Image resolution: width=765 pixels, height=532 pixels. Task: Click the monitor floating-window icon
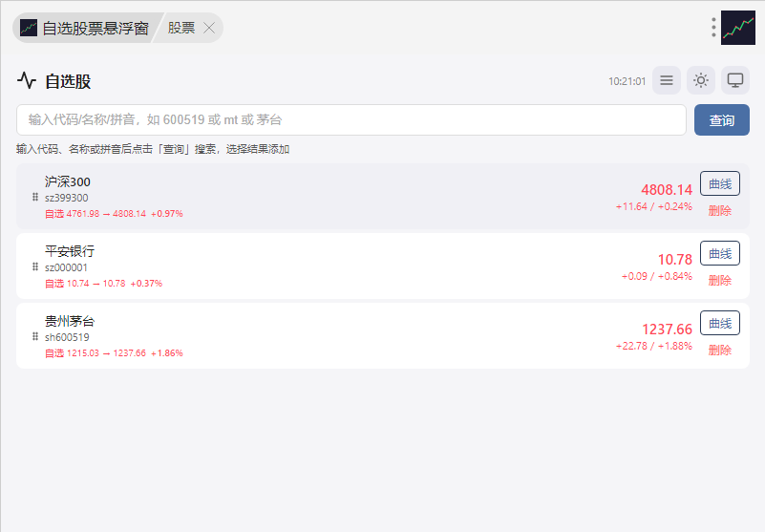tap(735, 80)
